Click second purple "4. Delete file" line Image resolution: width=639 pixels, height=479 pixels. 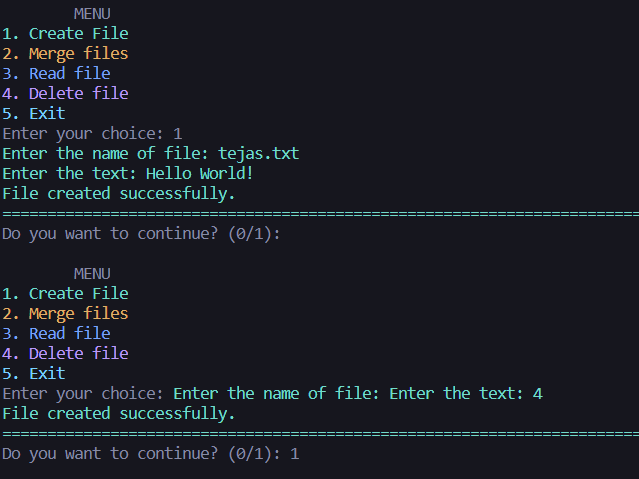(65, 354)
